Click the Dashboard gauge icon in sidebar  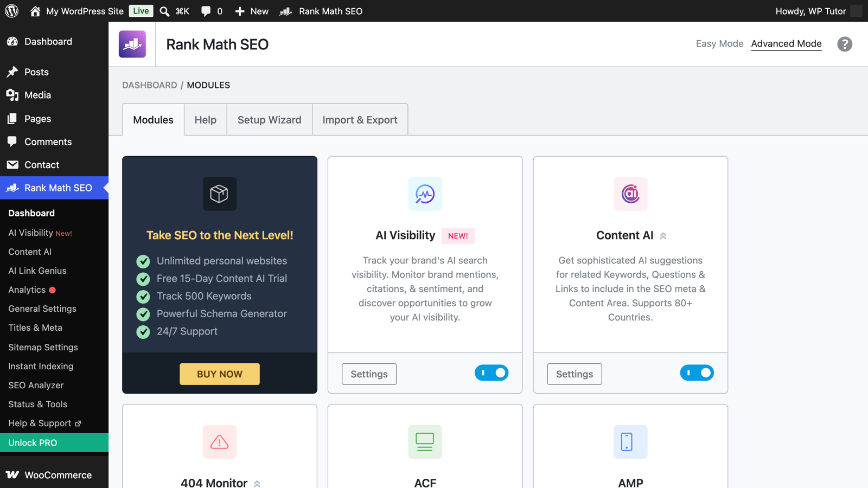[12, 41]
